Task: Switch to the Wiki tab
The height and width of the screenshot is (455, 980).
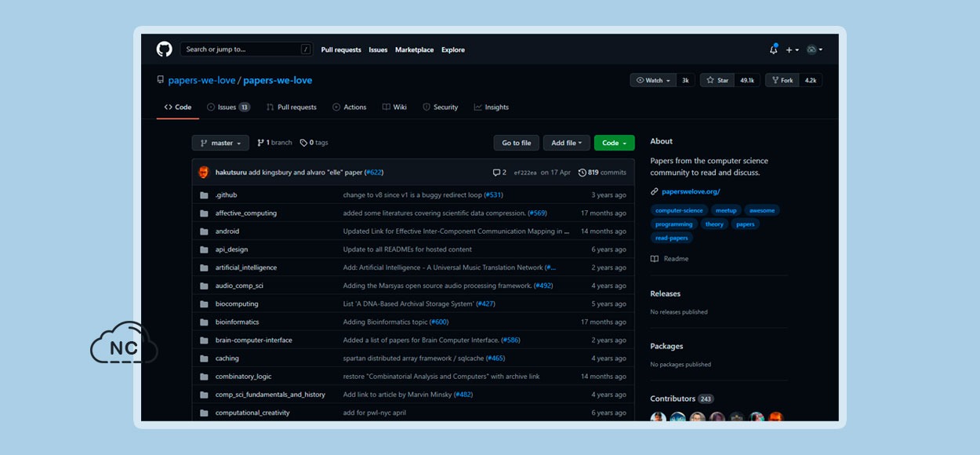Action: pos(394,107)
